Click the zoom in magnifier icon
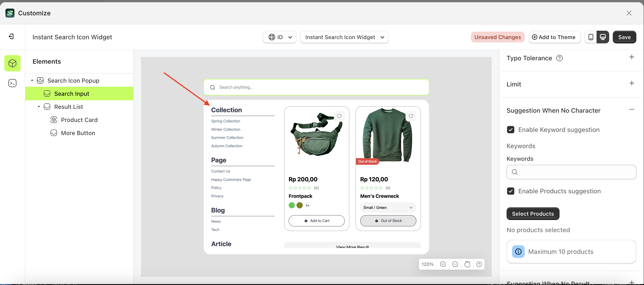Viewport: 644px width, 285px height. 443,264
